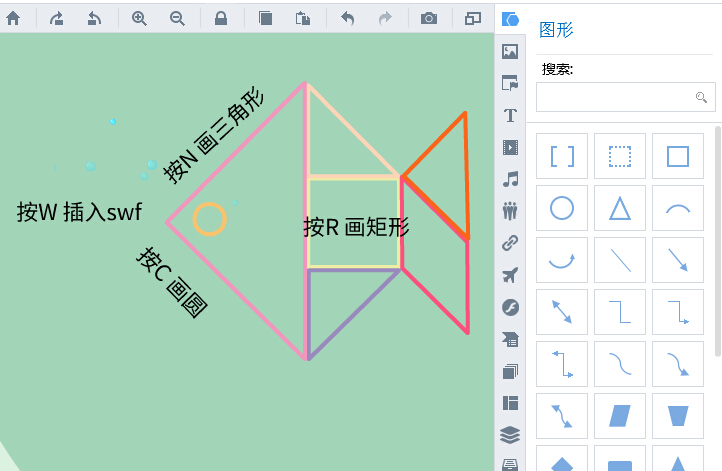
Task: Select the square brackets shape
Action: point(562,156)
